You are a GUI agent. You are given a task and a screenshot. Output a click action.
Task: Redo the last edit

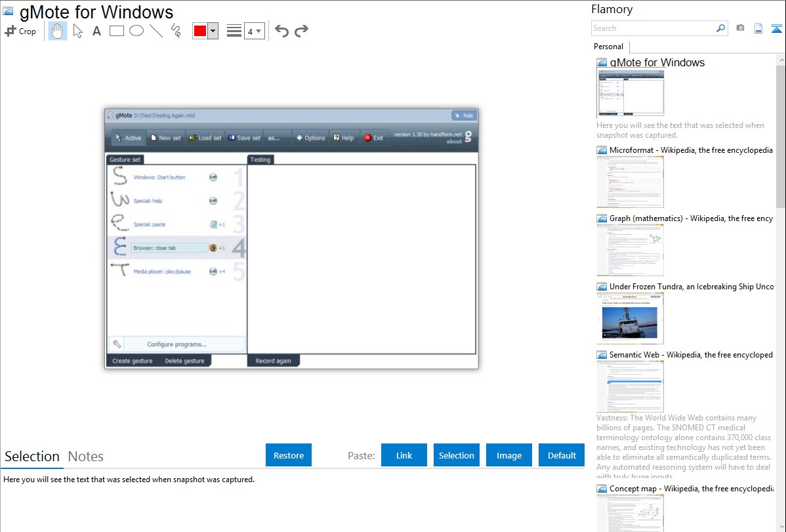click(x=301, y=31)
